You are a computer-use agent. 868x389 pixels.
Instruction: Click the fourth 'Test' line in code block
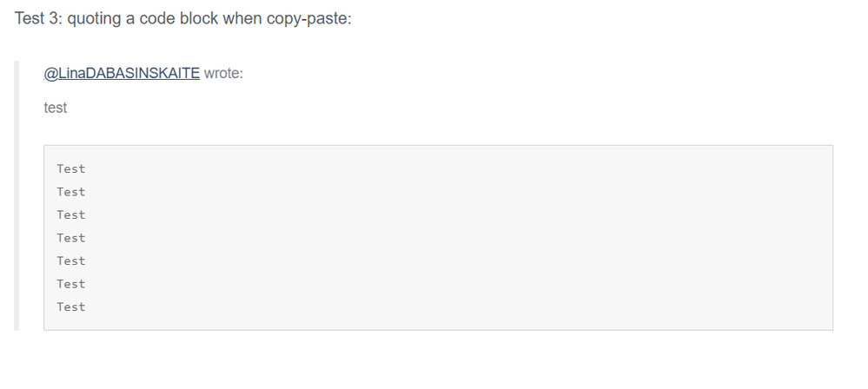tap(71, 238)
